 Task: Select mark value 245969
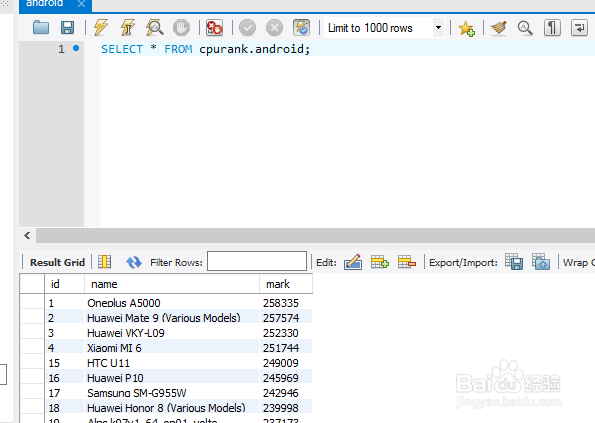pos(286,378)
